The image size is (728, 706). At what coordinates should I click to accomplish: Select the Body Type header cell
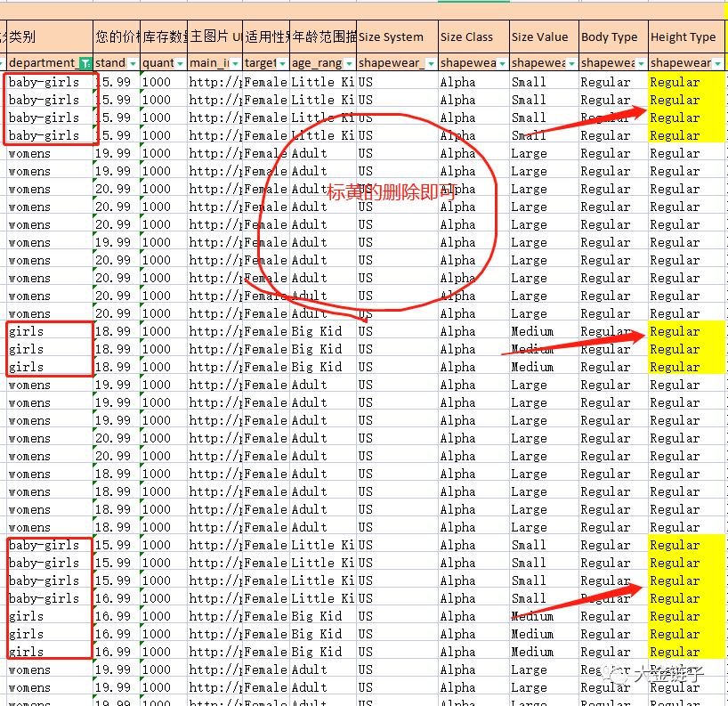[x=612, y=37]
